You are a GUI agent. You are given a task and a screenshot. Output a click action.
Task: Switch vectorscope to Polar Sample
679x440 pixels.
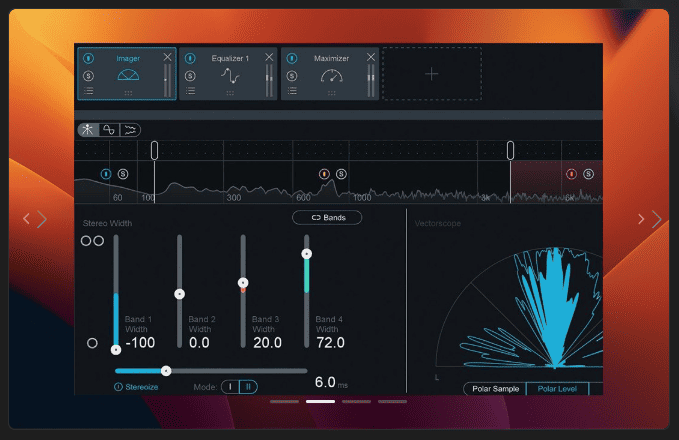click(x=495, y=389)
